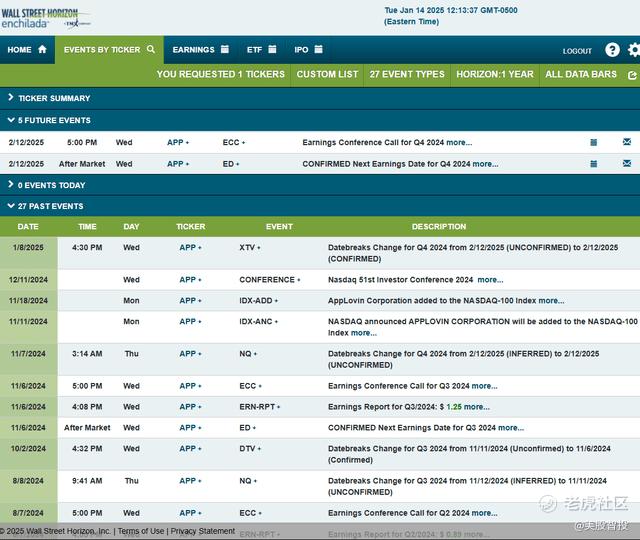Sort by the TIME column header
Screen dimensions: 640x540
(87, 227)
